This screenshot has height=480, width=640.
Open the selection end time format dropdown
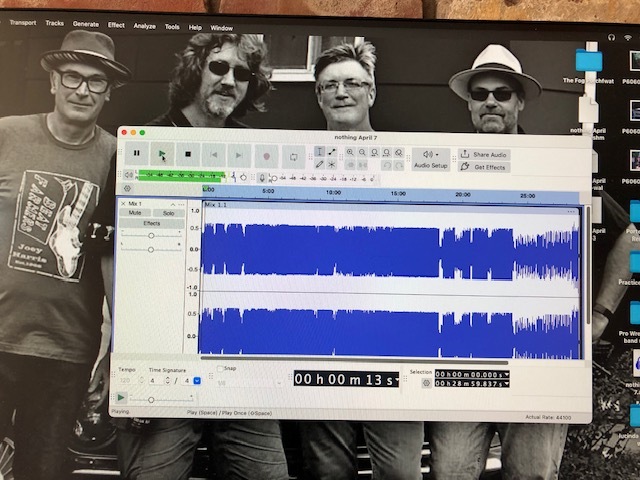507,384
